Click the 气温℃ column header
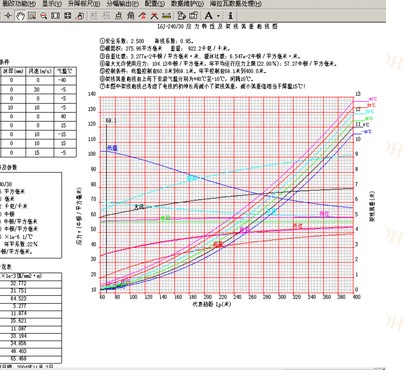This screenshot has height=370, width=405. point(65,71)
